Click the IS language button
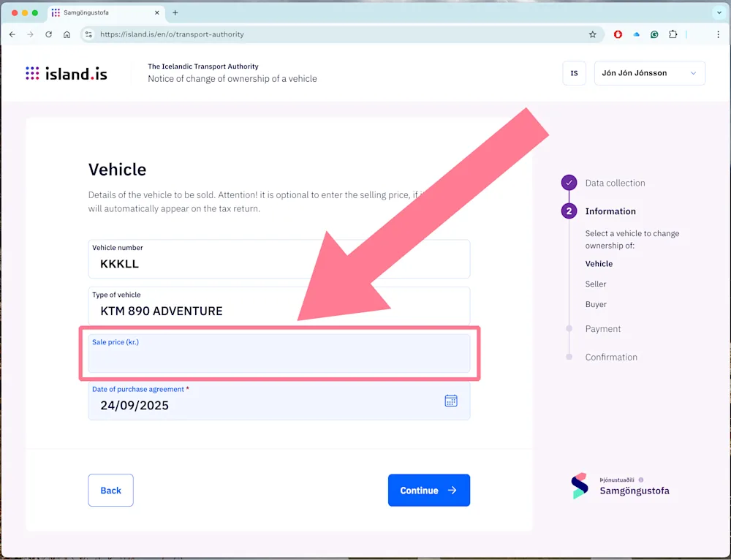The width and height of the screenshot is (731, 560). 575,73
